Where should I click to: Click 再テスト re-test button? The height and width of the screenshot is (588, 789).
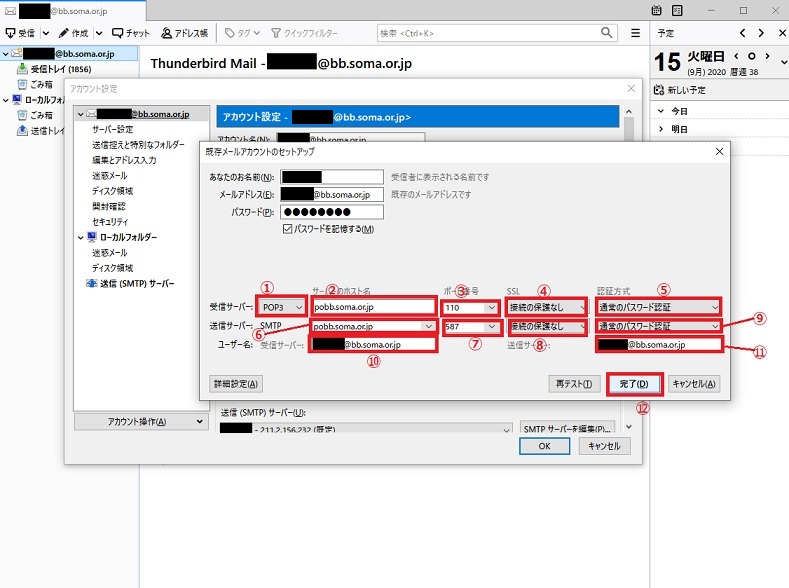coord(574,384)
